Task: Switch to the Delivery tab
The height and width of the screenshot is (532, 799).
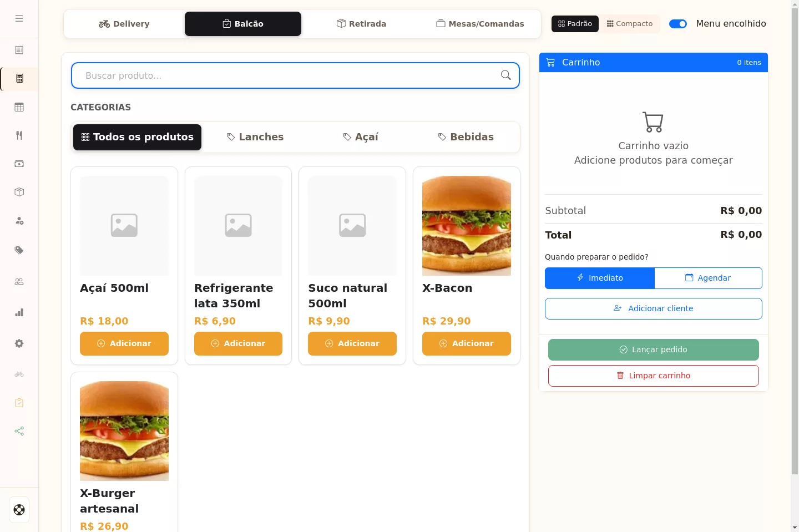Action: pos(124,24)
